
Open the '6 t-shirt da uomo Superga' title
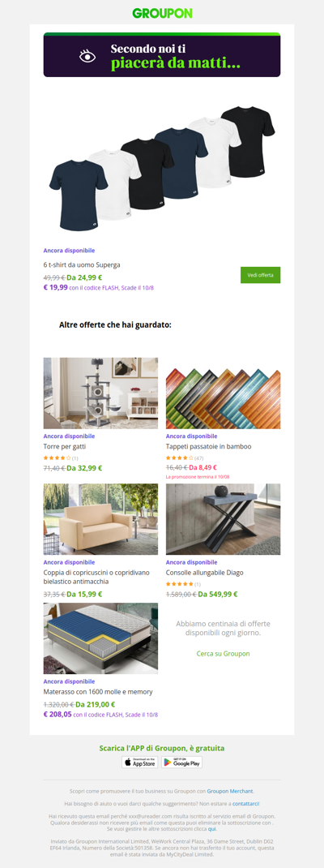coord(82,265)
